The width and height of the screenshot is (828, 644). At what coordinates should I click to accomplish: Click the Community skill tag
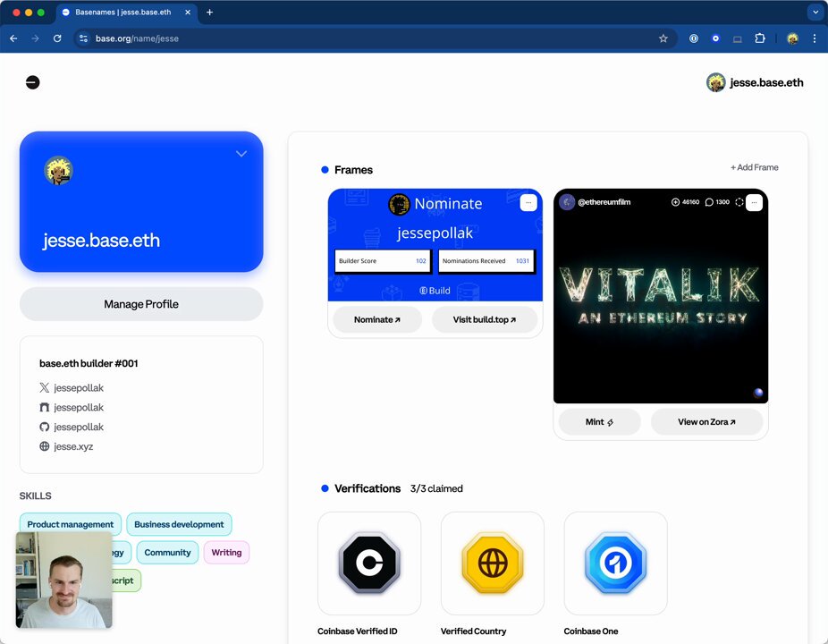click(167, 552)
